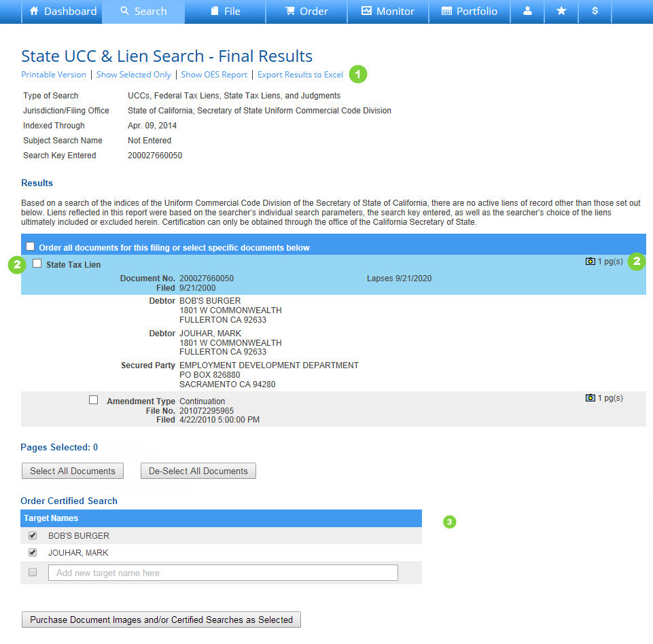Click the dollar sign icon
The width and height of the screenshot is (653, 644).
(595, 12)
